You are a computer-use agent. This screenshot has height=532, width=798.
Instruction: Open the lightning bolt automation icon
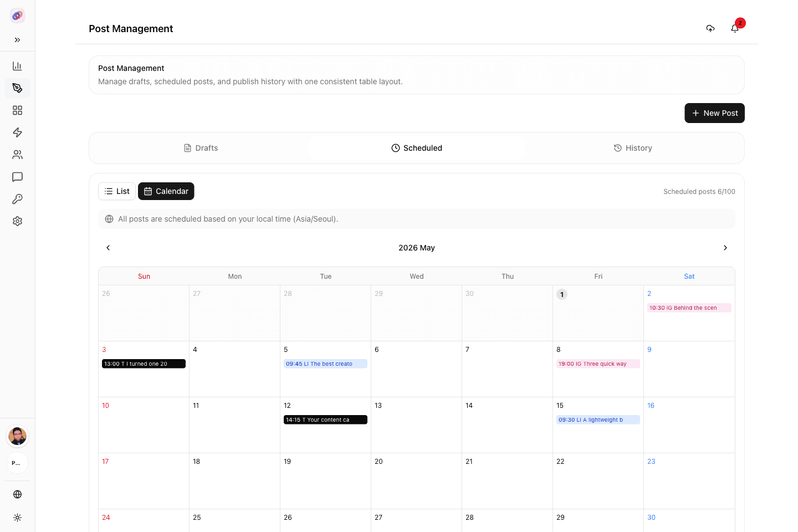(17, 132)
